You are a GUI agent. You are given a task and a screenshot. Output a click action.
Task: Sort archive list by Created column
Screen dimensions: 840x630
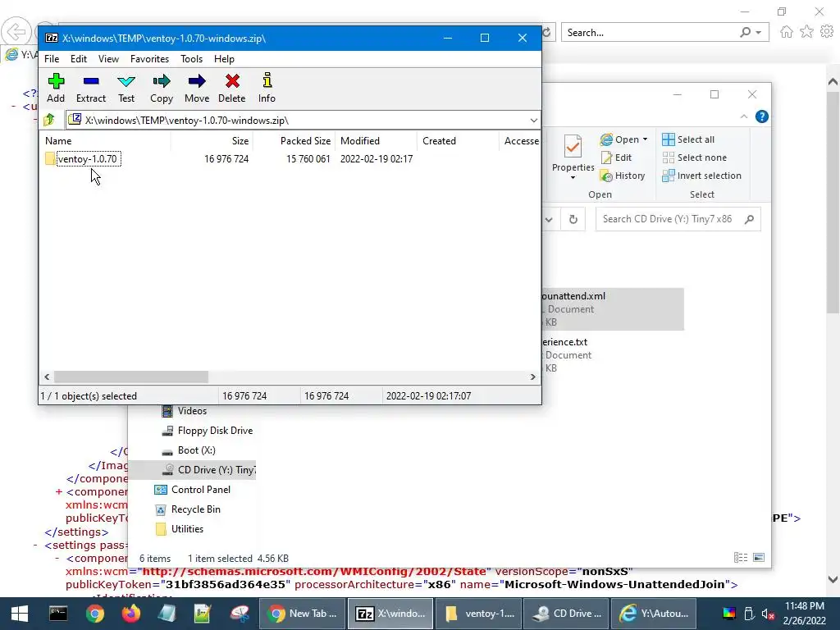click(458, 141)
